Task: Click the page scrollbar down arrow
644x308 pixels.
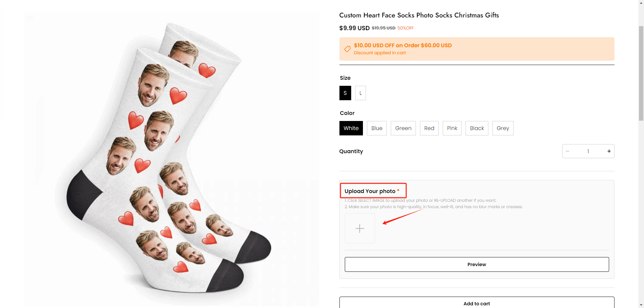Action: click(x=641, y=305)
